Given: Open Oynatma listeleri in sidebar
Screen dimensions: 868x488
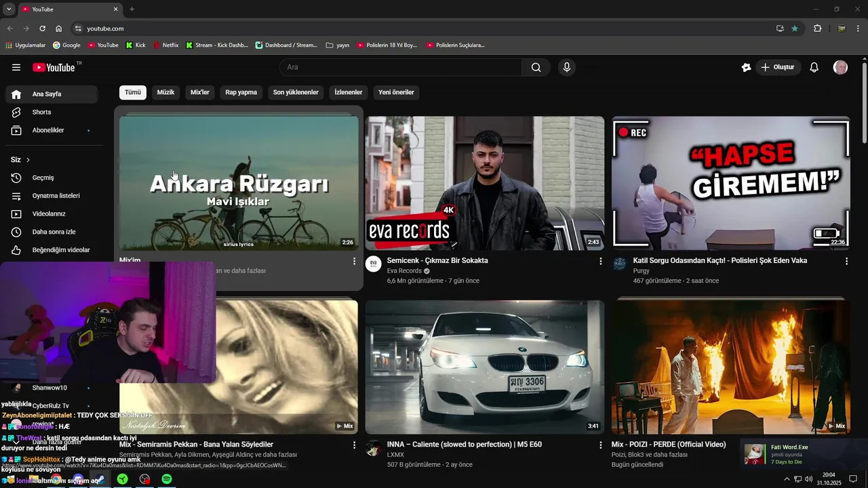Looking at the screenshot, I should pyautogui.click(x=52, y=196).
